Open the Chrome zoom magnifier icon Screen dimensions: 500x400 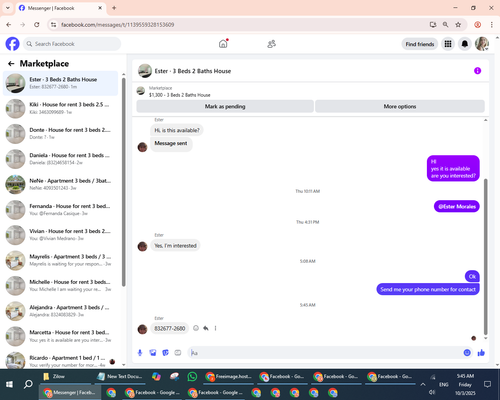[445, 25]
